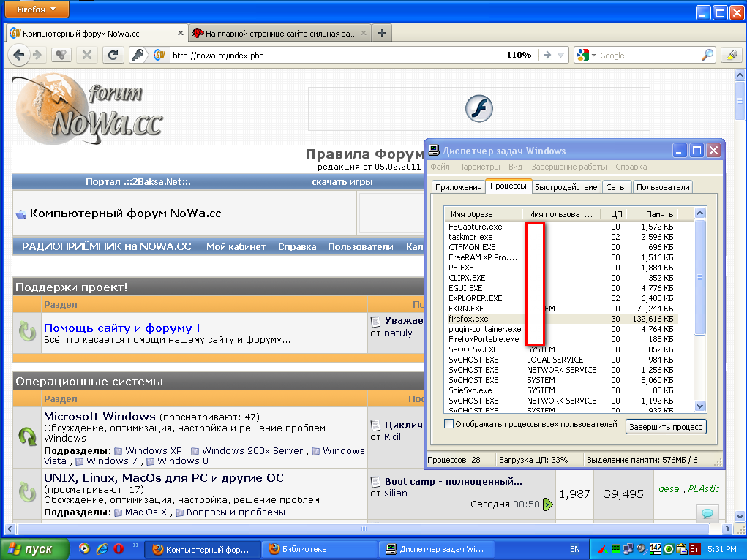This screenshot has height=560, width=747.
Task: Click the Google search box
Action: [x=648, y=56]
